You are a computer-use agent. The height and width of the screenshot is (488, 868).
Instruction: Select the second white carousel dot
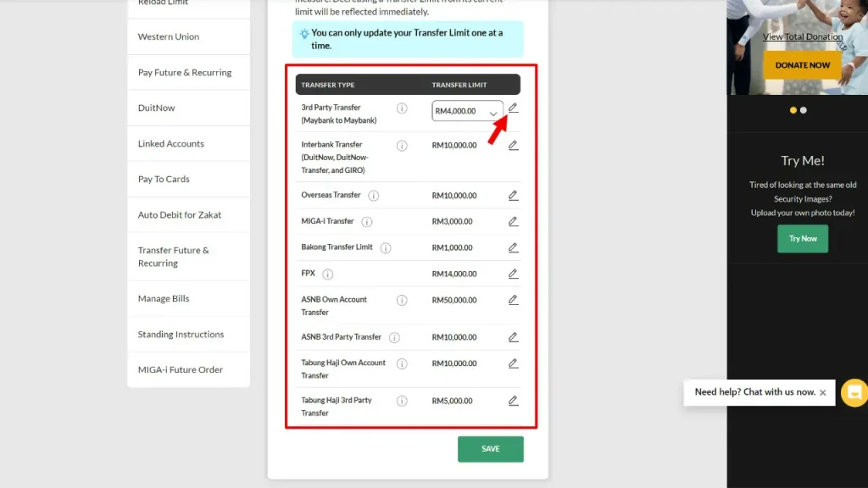[804, 110]
